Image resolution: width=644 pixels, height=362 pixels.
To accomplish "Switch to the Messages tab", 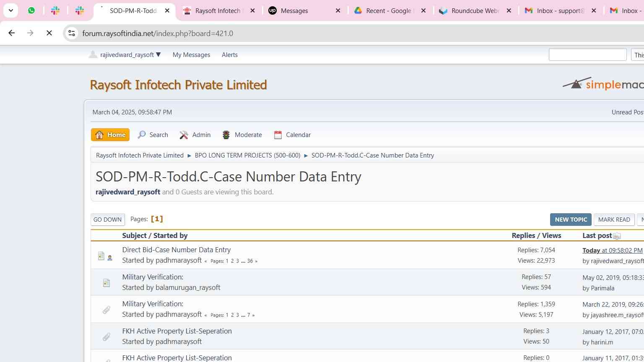I will pyautogui.click(x=294, y=10).
